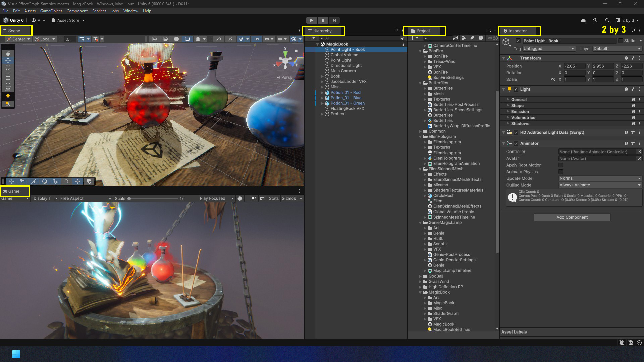Click the Project search by type icon
644x362 pixels.
[463, 38]
